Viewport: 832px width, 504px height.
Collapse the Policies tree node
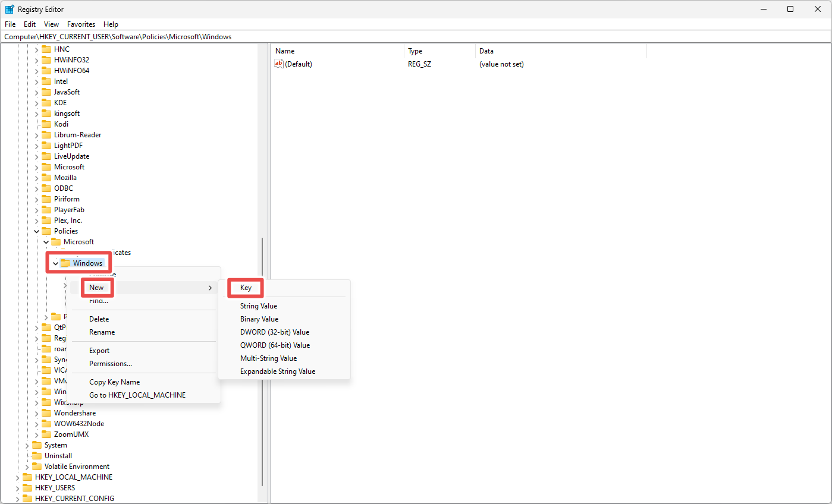(36, 231)
